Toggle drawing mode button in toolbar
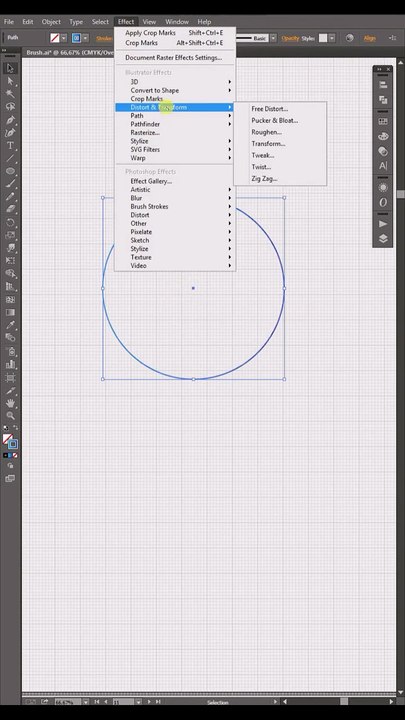The image size is (405, 720). point(10,466)
